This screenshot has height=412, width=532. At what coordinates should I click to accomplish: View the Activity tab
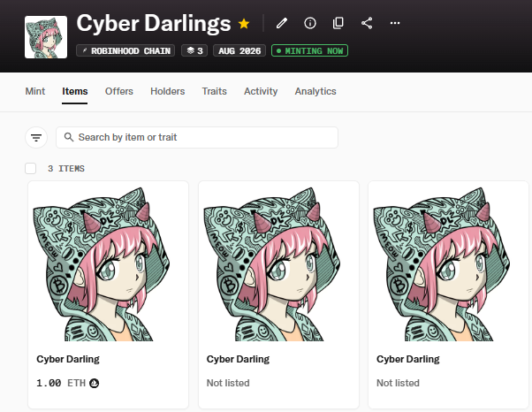[x=261, y=91]
